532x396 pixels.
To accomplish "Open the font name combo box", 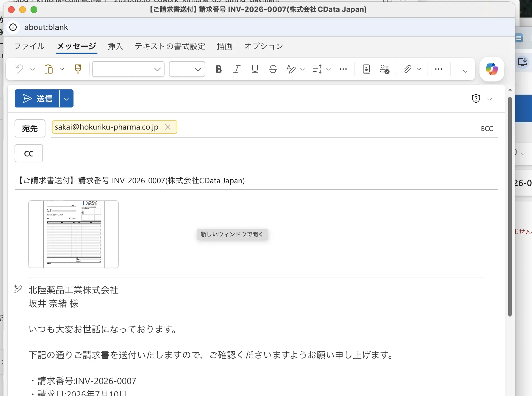I will (128, 69).
